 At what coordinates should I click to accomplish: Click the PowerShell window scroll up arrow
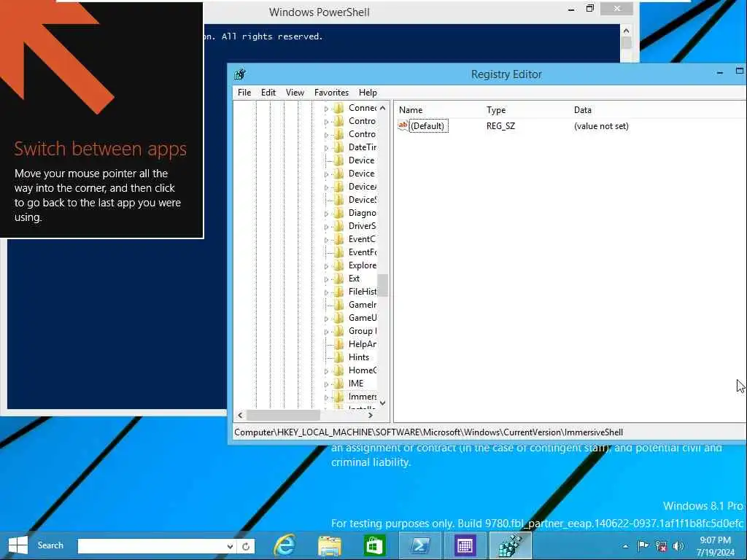click(x=627, y=31)
